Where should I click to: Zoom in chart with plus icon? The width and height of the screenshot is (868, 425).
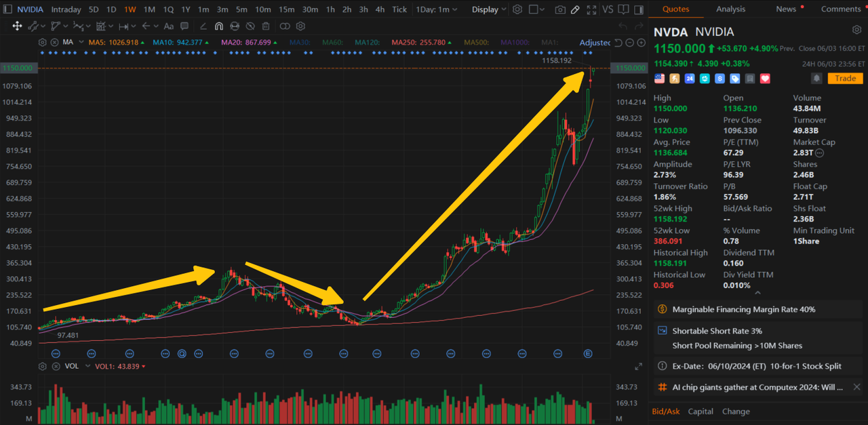click(641, 43)
